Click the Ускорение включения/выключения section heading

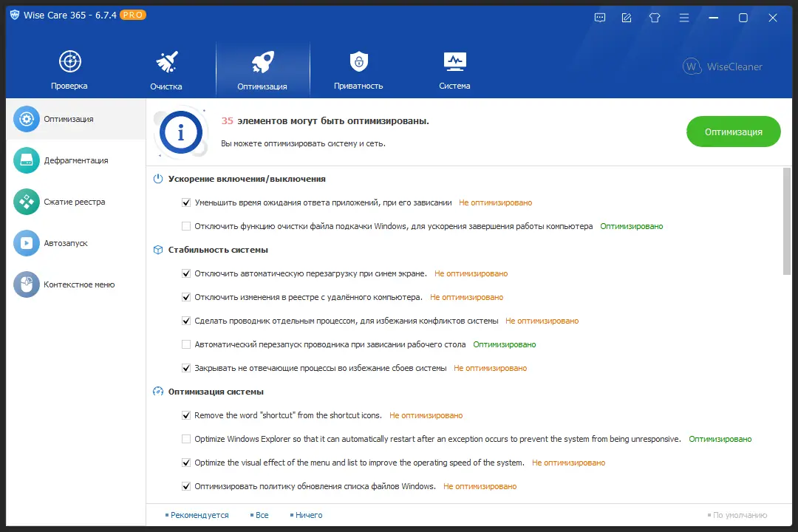pyautogui.click(x=247, y=180)
